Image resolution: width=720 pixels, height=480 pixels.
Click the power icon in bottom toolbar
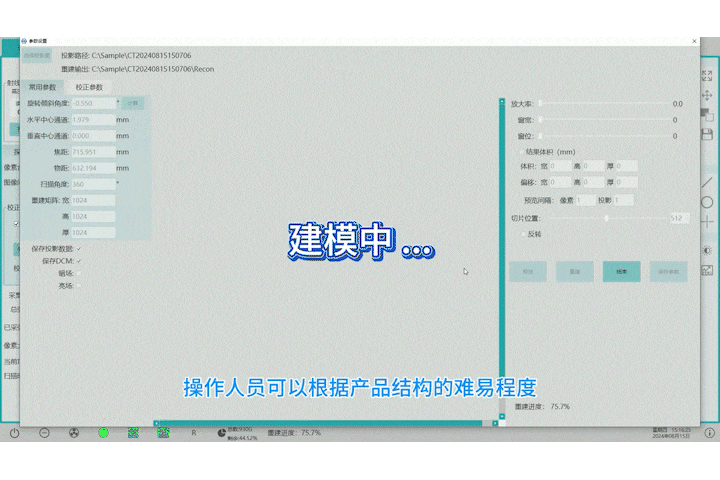14,433
